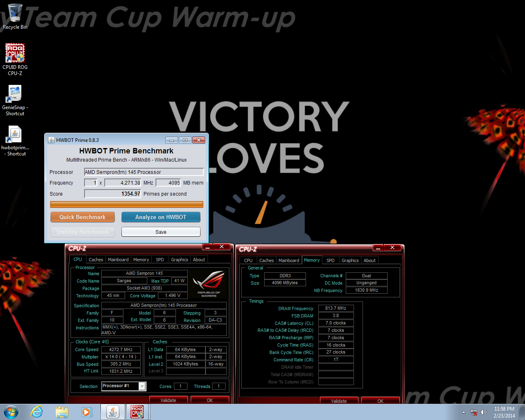The width and height of the screenshot is (525, 420).
Task: Switch to Java HWBOT Prime taskbar item
Action: pyautogui.click(x=112, y=412)
